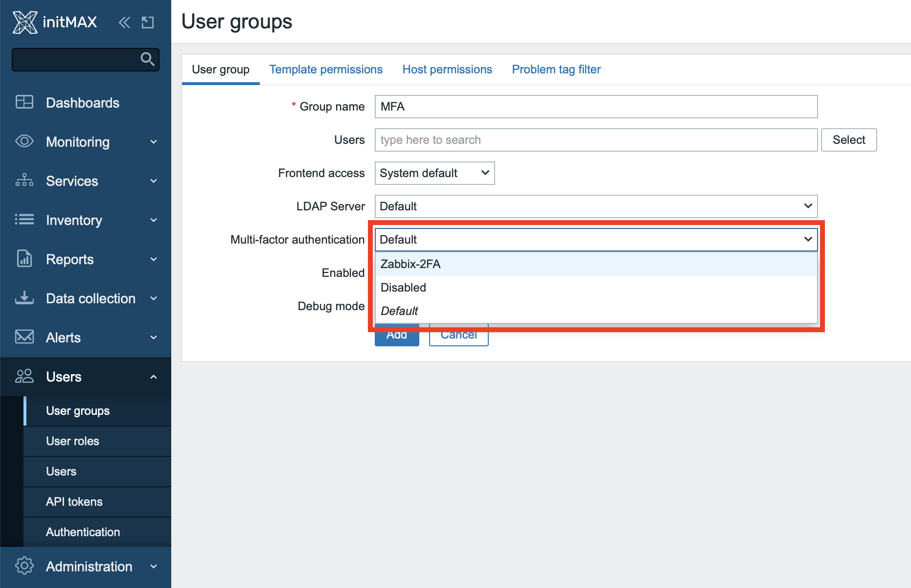Viewport: 911px width, 588px height.
Task: Open the LDAP Server dropdown
Action: [x=595, y=206]
